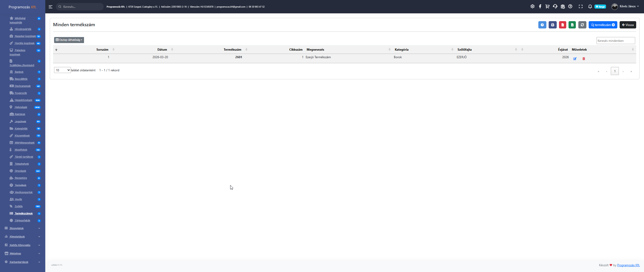Open Hegyközségek in the sidebar
This screenshot has width=644, height=272.
point(23,100)
